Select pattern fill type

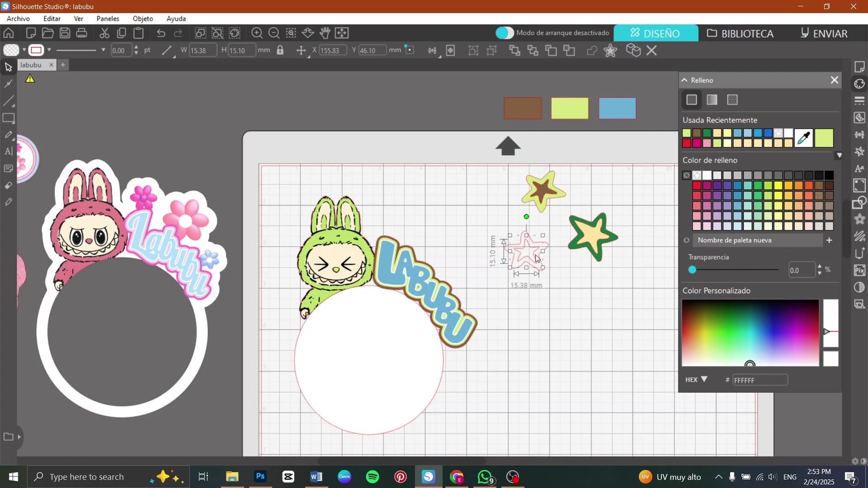point(732,100)
